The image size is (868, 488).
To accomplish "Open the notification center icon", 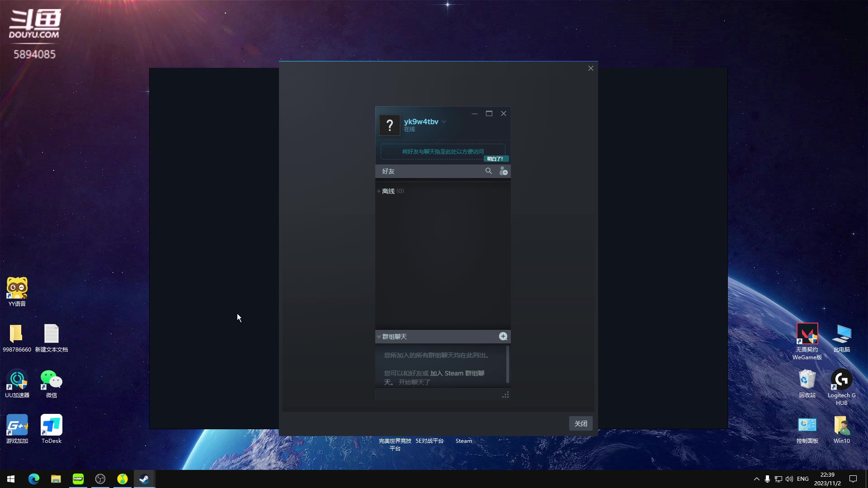I will 853,479.
